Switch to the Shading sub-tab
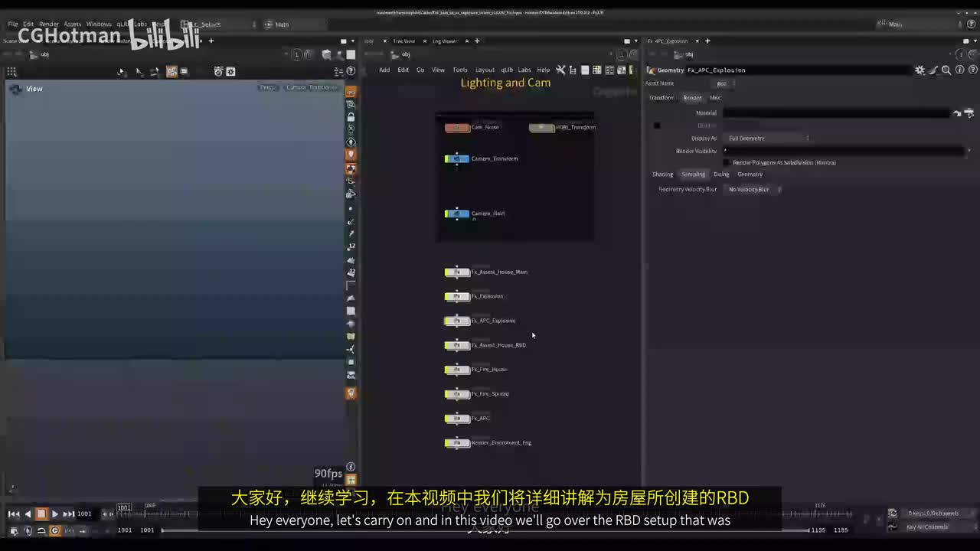This screenshot has height=551, width=980. click(x=662, y=174)
